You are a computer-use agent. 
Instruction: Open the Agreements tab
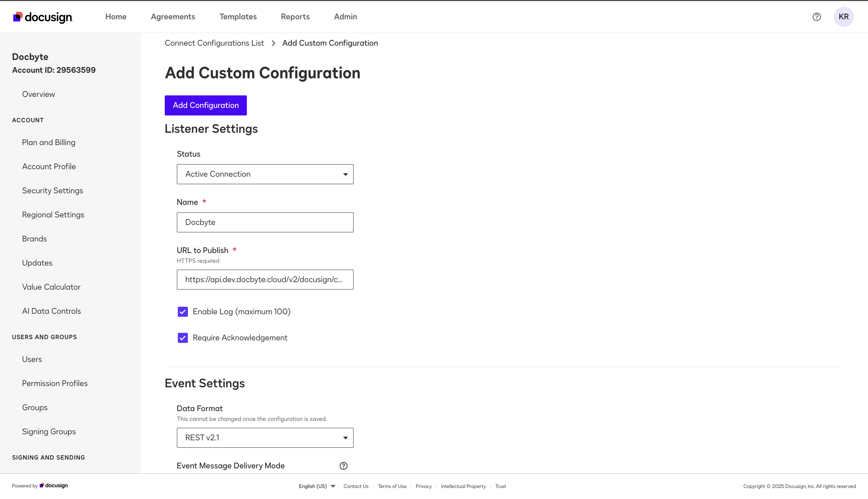click(173, 17)
